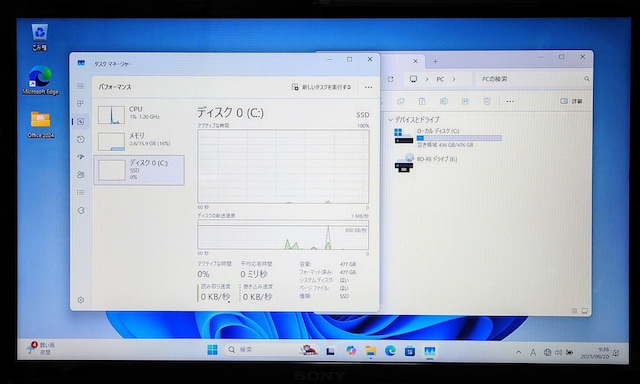Expand the chevron after PC in breadcrumb
This screenshot has height=384, width=640.
pyautogui.click(x=454, y=79)
